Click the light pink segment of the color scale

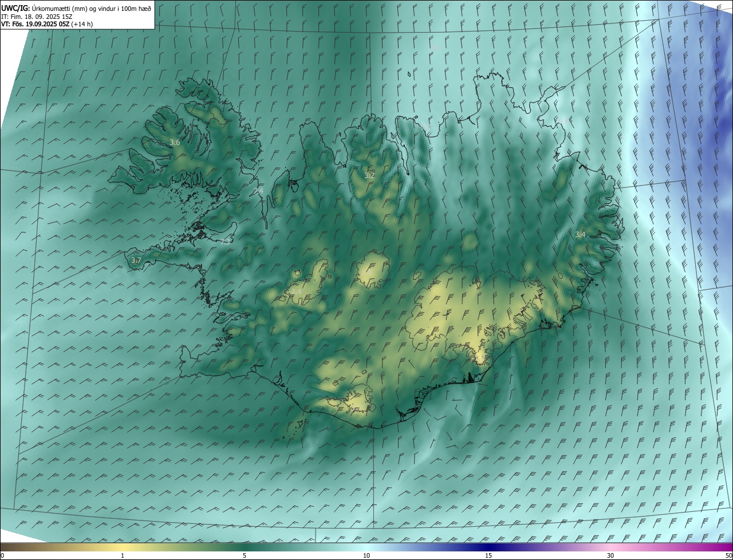(610, 547)
